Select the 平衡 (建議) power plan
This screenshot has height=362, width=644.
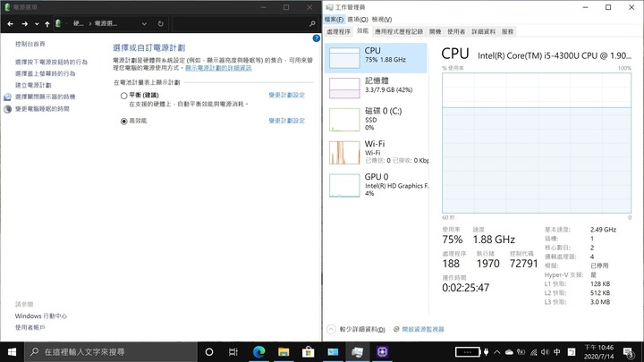[123, 96]
